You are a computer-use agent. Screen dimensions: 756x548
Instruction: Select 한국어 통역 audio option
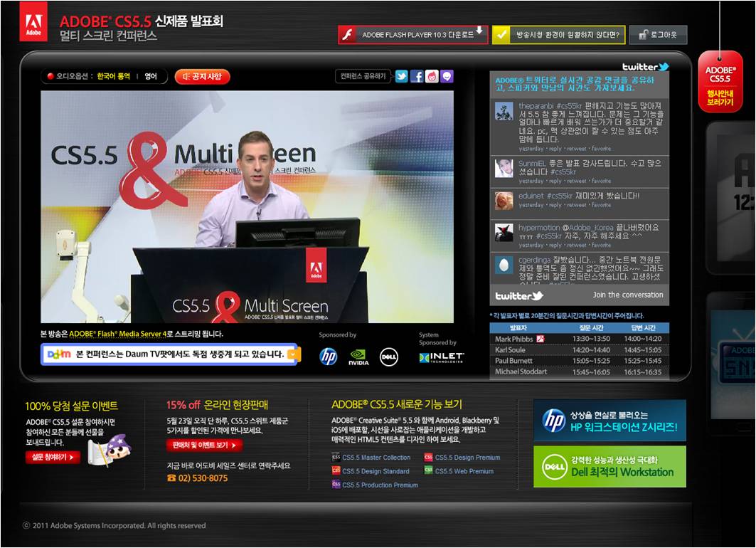(115, 76)
